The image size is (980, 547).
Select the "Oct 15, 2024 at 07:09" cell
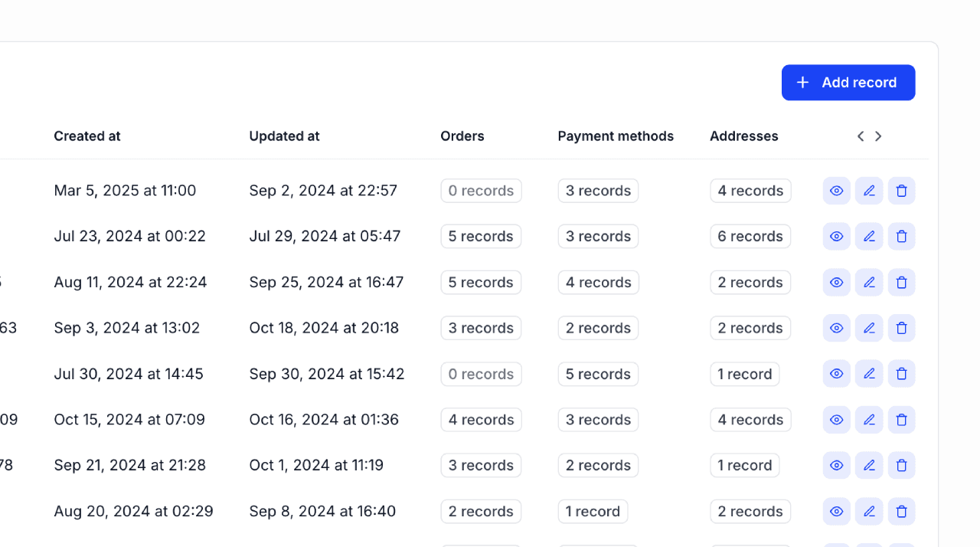pos(129,420)
